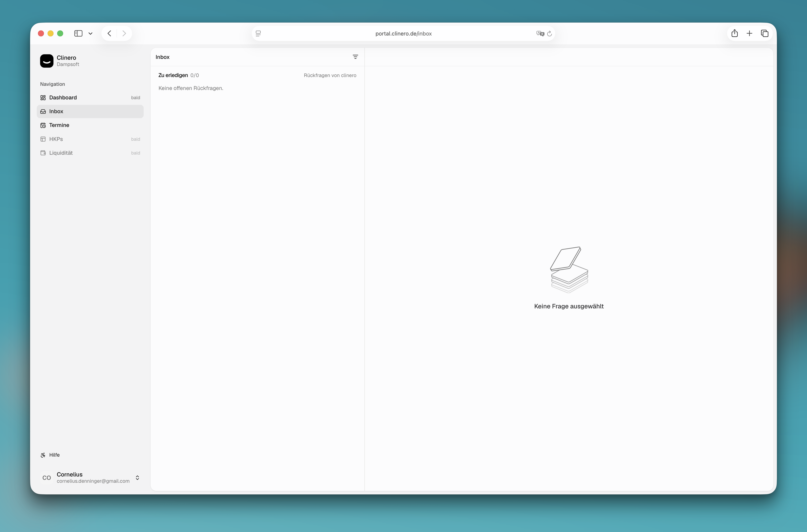The height and width of the screenshot is (532, 807).
Task: Click the Safari share icon
Action: [x=735, y=33]
